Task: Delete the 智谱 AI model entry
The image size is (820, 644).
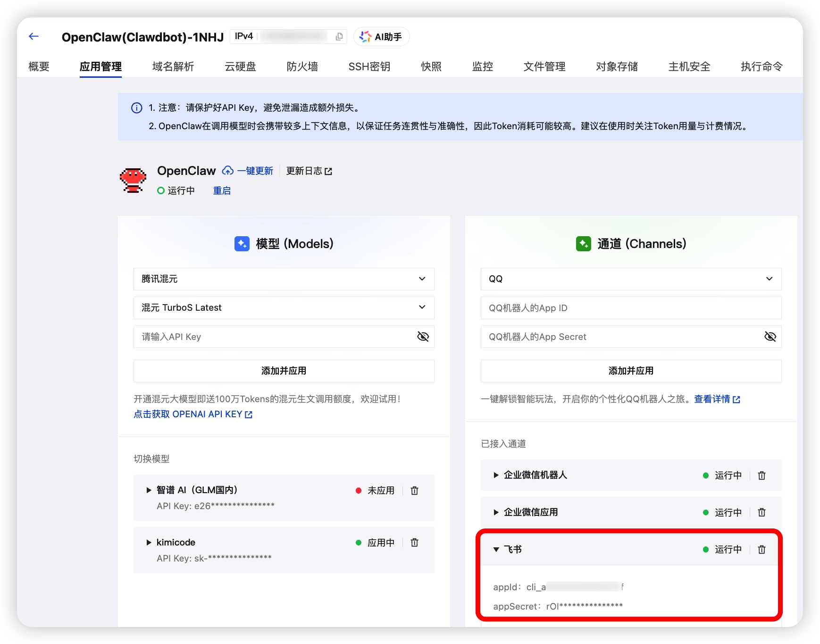Action: [x=414, y=491]
